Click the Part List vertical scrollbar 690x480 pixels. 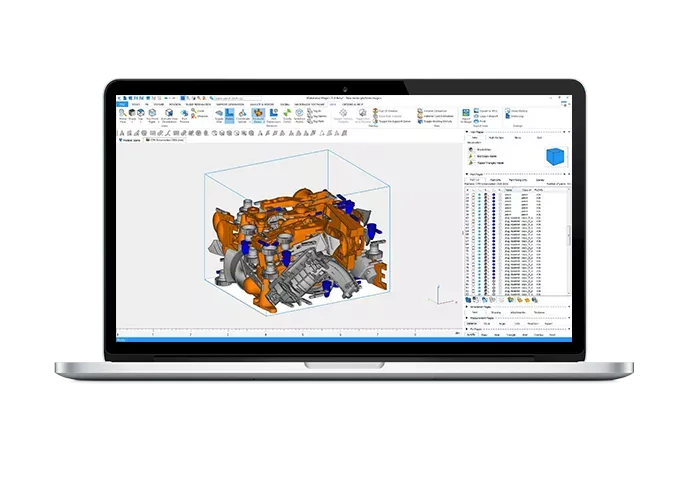coord(569,236)
